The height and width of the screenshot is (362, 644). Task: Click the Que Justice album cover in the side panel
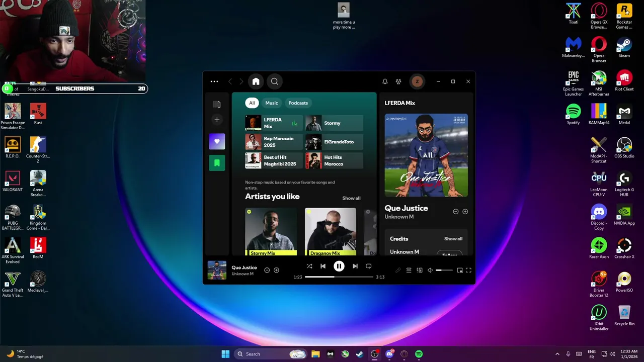pos(426,155)
